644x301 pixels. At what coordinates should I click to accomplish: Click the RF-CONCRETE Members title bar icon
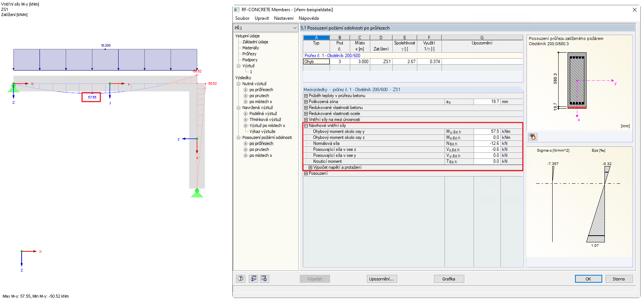(x=237, y=10)
